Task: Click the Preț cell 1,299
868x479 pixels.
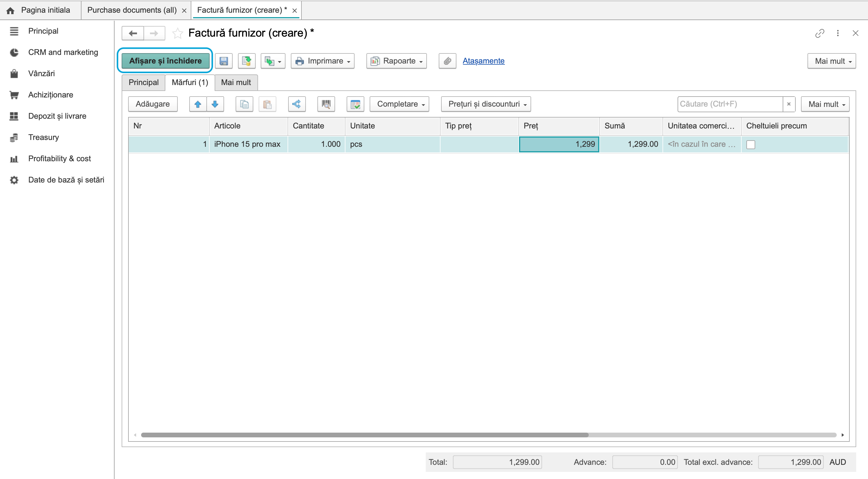Action: [559, 145]
